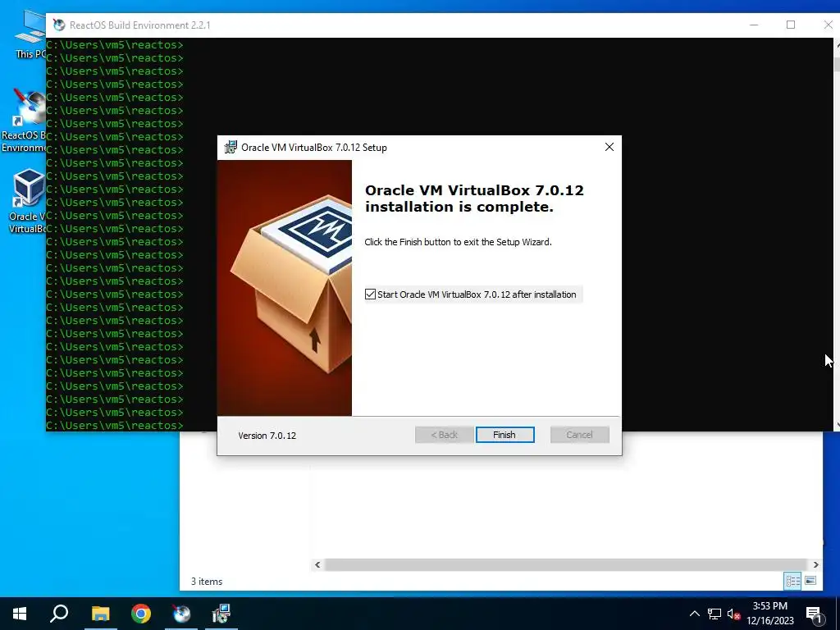Click the console scrollbar down arrow
This screenshot has height=630, width=840.
pyautogui.click(x=837, y=426)
